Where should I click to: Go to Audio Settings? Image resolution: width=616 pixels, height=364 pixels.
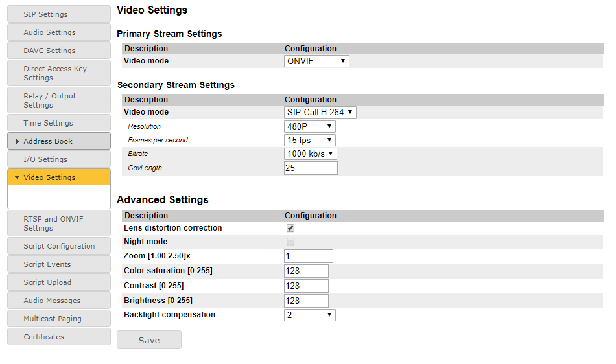(59, 32)
